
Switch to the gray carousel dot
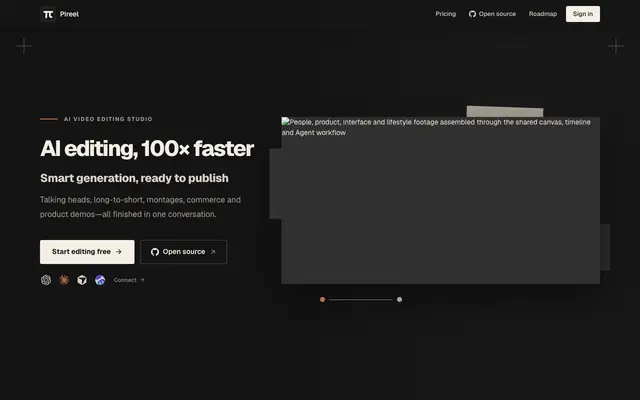tap(399, 300)
